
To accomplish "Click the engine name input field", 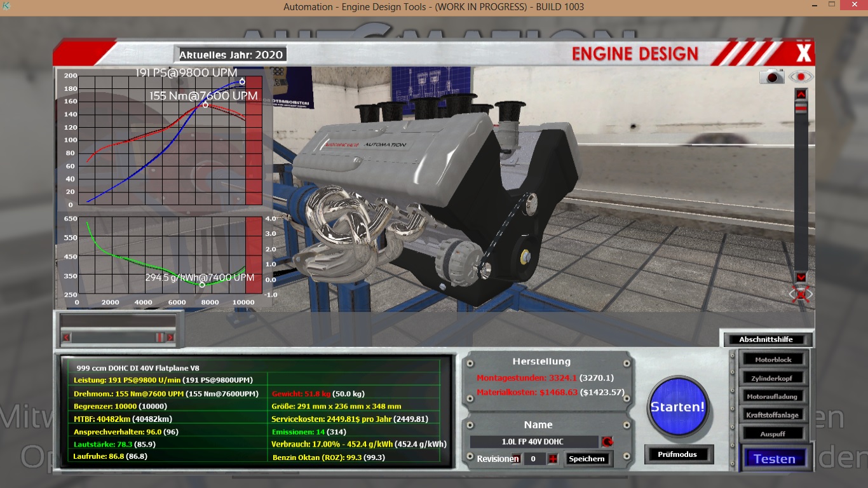I will 534,442.
